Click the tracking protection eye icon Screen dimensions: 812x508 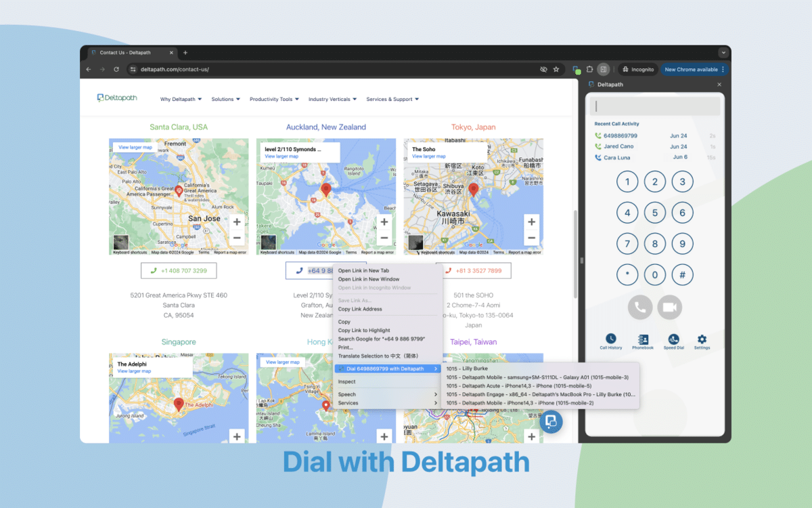(x=543, y=69)
